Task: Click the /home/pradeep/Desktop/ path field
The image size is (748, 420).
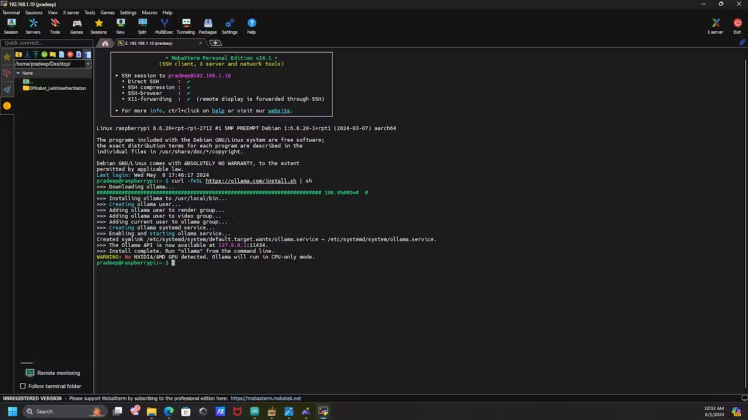Action: coord(50,64)
